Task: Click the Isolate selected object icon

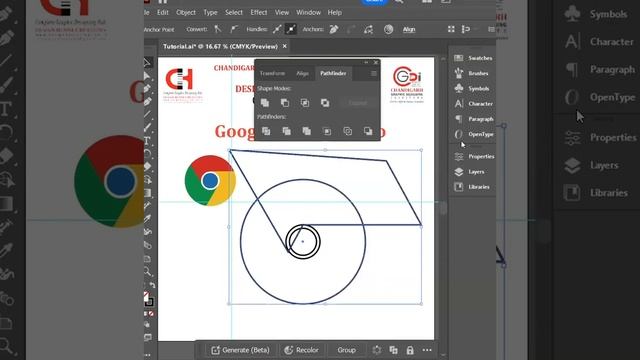Action: 451,29
